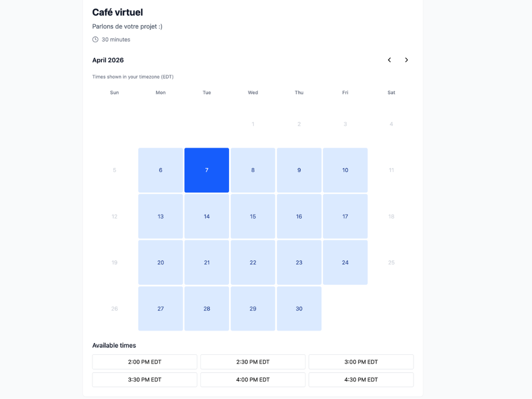Choose April 24 on the calendar
532x399 pixels.
345,262
